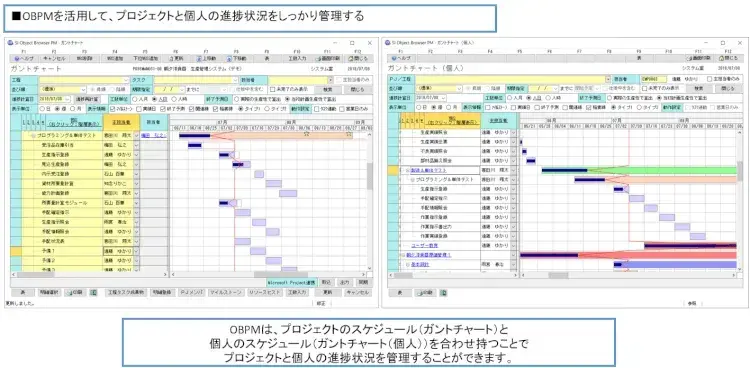Select the 人月 radio button in the left window

(x=135, y=99)
